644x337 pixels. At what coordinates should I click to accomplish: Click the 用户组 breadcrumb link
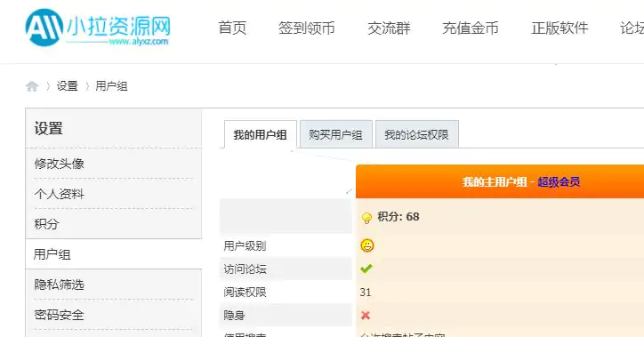click(111, 86)
